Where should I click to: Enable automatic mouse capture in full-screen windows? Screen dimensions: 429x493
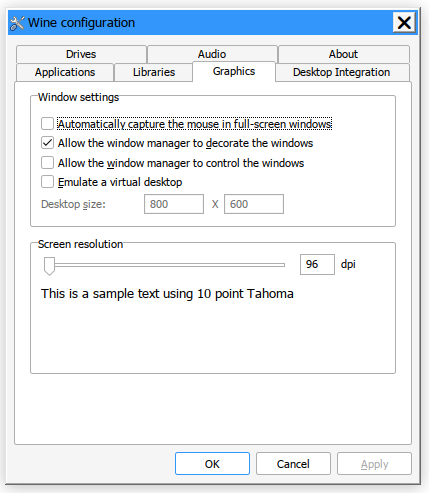click(47, 124)
